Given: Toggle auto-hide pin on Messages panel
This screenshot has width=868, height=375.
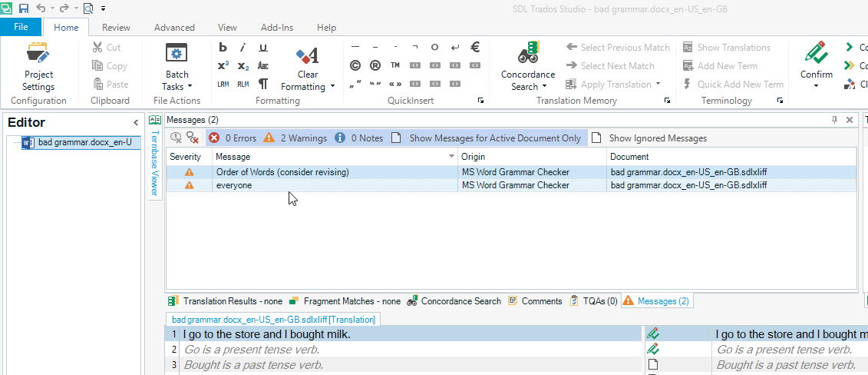Looking at the screenshot, I should point(835,120).
